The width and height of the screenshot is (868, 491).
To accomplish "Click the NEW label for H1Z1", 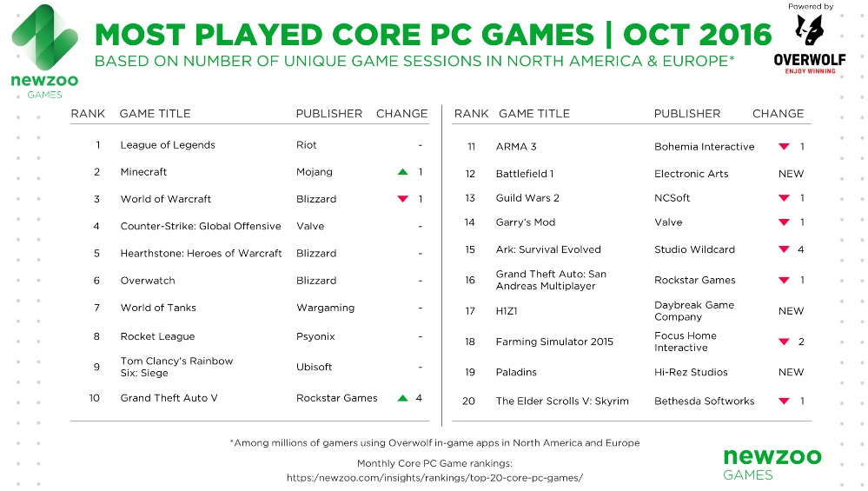I will [791, 311].
